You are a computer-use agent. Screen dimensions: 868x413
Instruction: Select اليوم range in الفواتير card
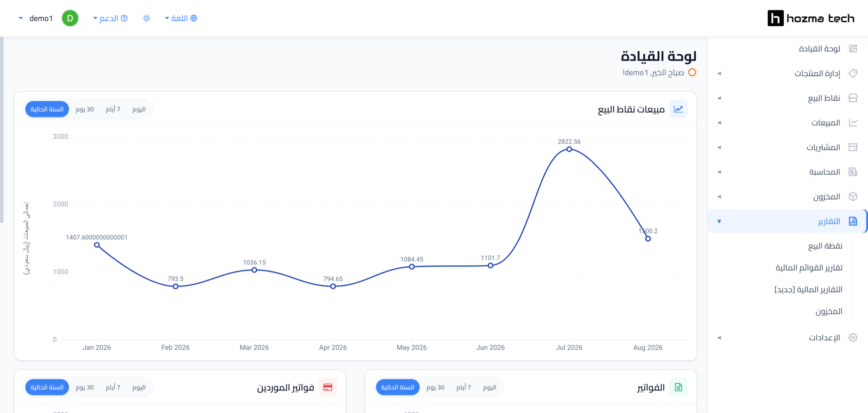[490, 387]
